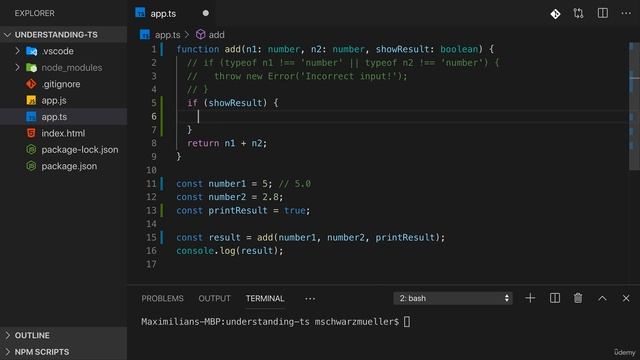
Task: Open the editor's More Actions ellipsis
Action: [x=626, y=13]
